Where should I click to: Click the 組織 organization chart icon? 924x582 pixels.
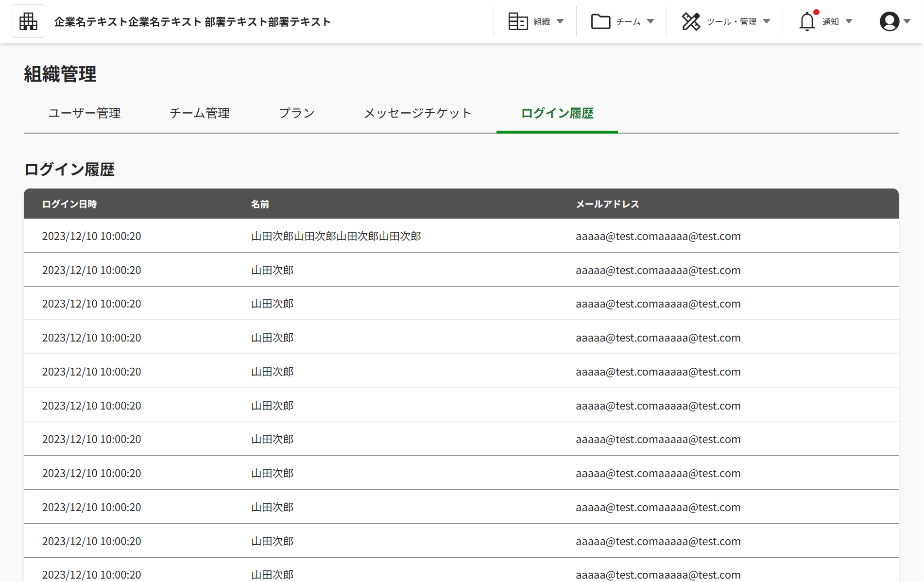518,21
